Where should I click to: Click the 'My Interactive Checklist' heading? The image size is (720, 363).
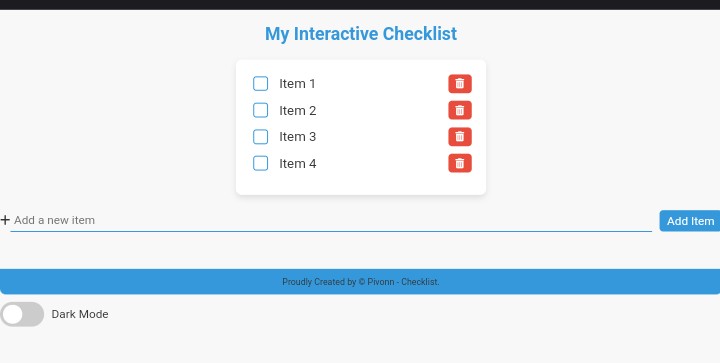pyautogui.click(x=360, y=34)
